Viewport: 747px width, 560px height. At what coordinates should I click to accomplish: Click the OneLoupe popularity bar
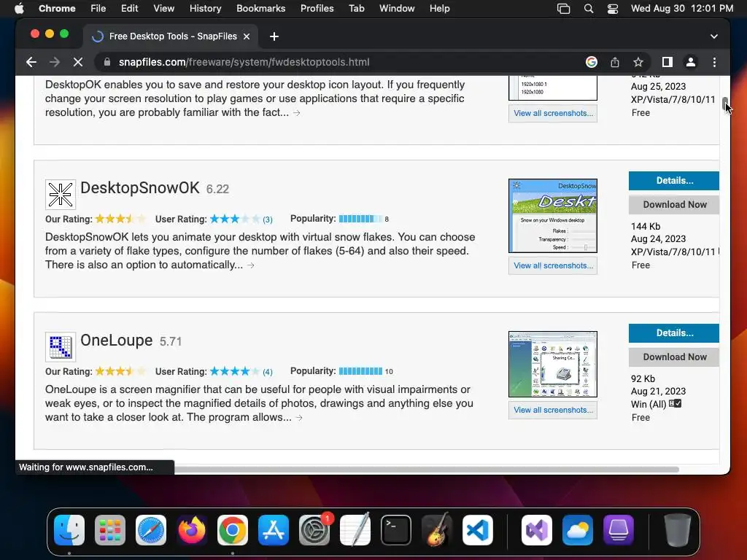coord(360,371)
